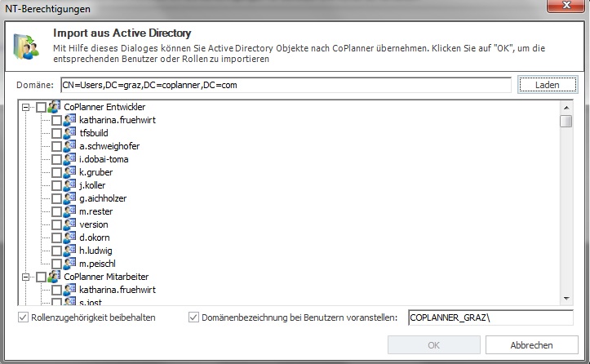Enable the checkbox for h.ludwig
This screenshot has width=590, height=364.
56,251
